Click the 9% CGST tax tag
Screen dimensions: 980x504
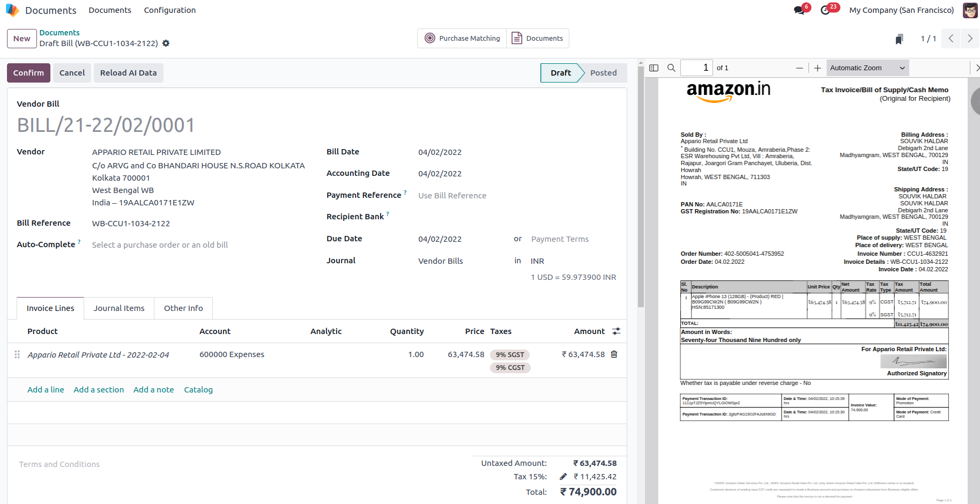tap(510, 368)
